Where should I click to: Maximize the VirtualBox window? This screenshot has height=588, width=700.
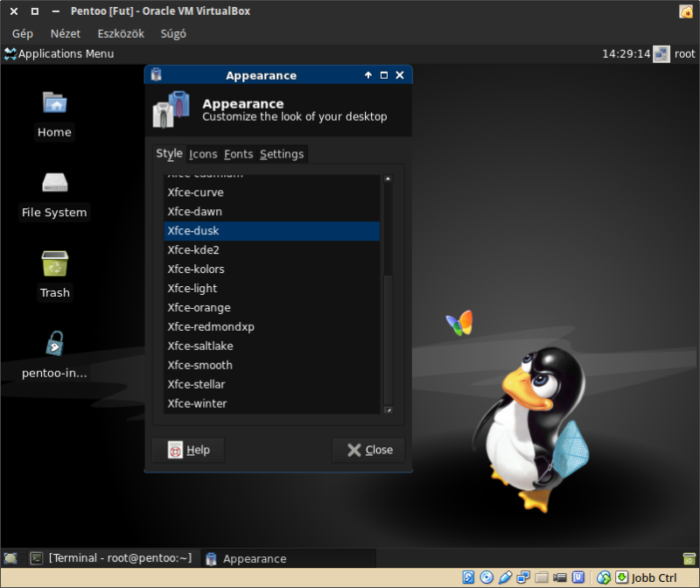coord(35,11)
